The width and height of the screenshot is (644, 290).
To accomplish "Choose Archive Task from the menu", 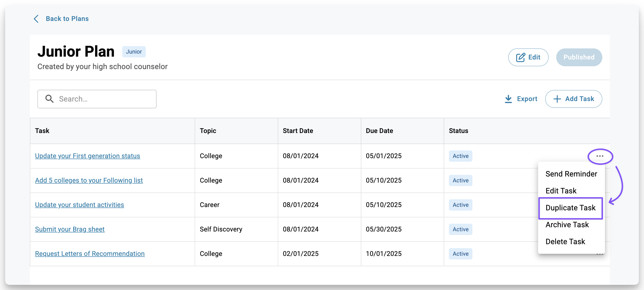I will point(567,225).
